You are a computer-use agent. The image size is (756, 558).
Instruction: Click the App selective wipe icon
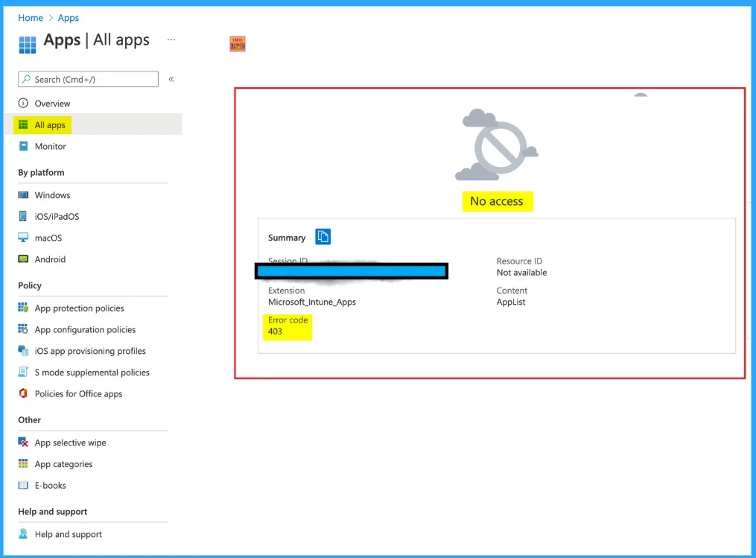pyautogui.click(x=23, y=443)
